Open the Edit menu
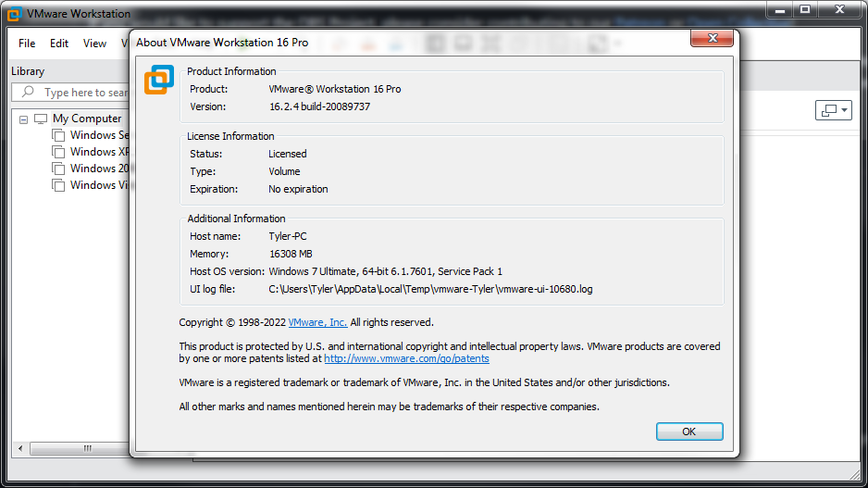This screenshot has height=488, width=868. coord(58,44)
